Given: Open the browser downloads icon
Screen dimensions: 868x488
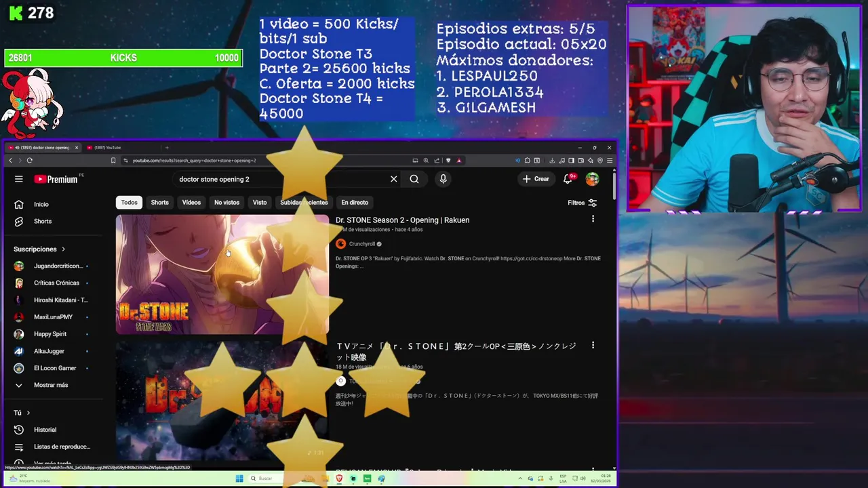Looking at the screenshot, I should pos(552,161).
